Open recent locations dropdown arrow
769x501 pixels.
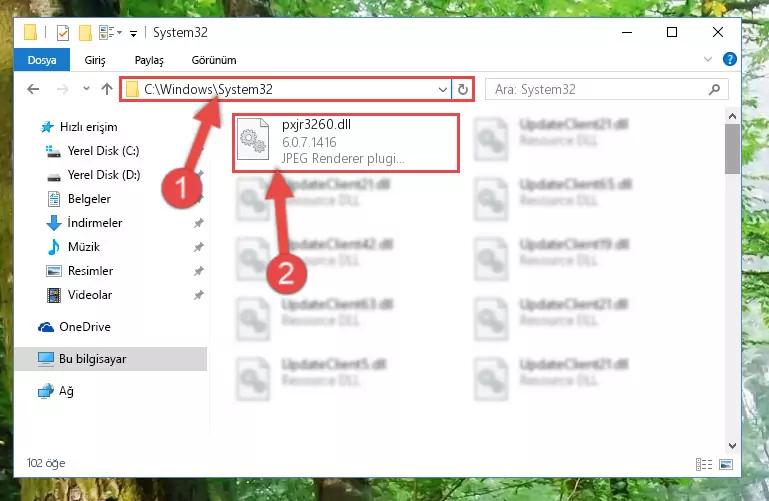pyautogui.click(x=86, y=89)
